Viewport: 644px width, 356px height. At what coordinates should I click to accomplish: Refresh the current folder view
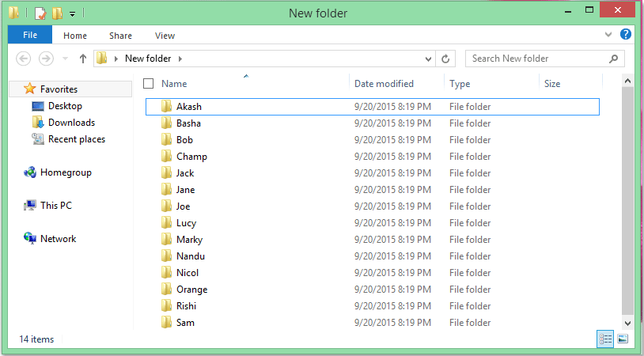click(x=445, y=59)
